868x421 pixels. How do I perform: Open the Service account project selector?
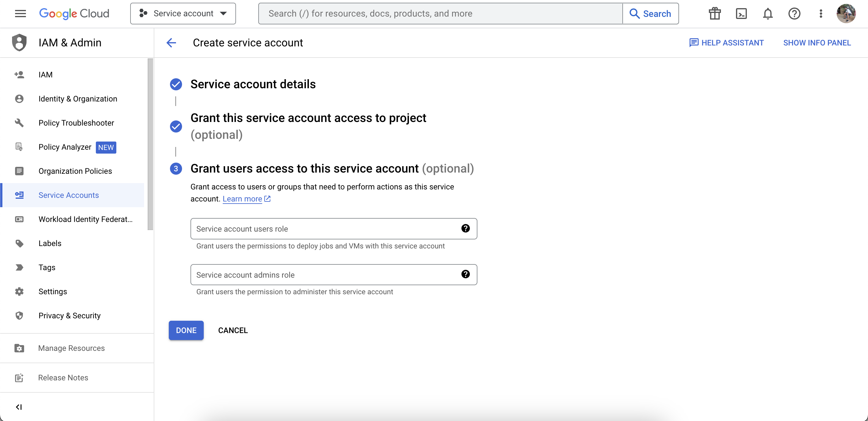click(x=183, y=14)
